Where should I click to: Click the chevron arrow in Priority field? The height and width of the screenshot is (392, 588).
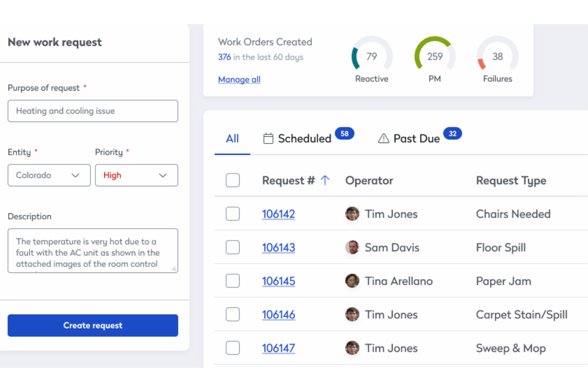[162, 175]
